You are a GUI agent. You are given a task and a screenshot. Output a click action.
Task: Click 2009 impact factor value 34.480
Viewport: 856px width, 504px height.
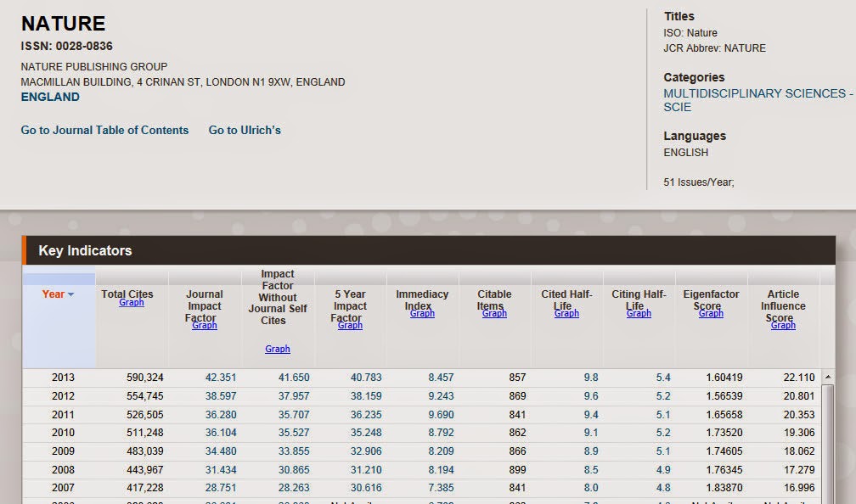[221, 451]
